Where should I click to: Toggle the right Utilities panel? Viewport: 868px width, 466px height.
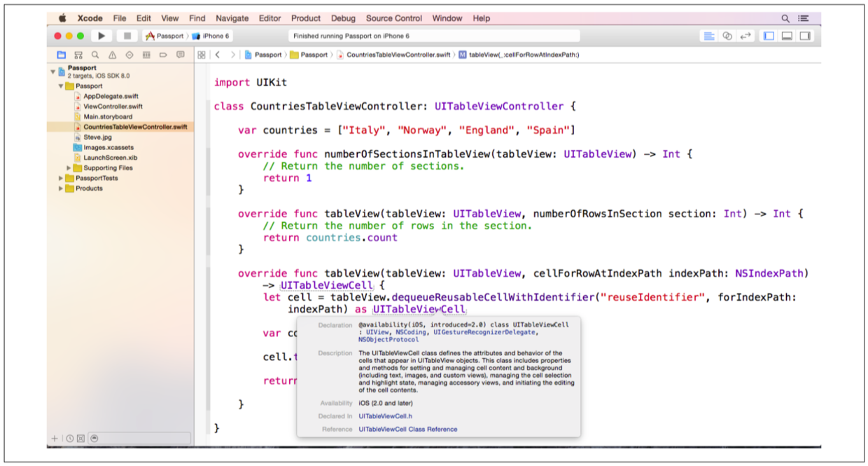[805, 36]
